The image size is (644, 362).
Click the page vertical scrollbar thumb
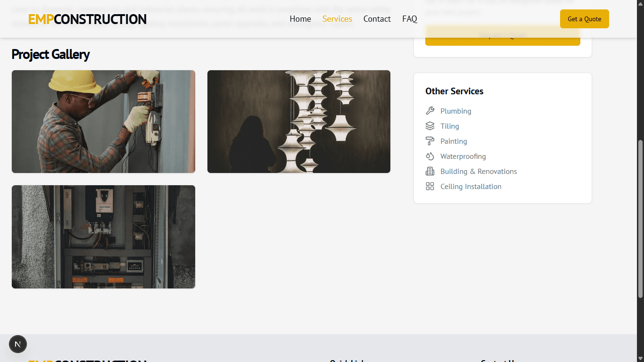(640, 219)
